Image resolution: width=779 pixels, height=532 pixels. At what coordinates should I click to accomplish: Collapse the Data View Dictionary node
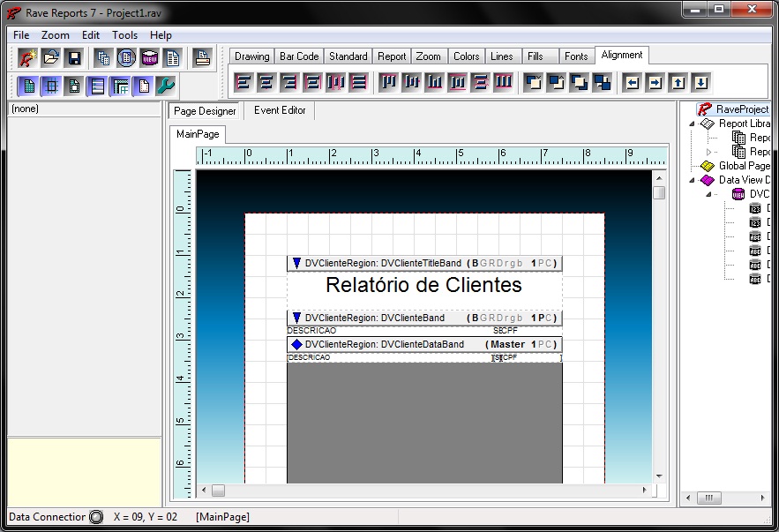coord(693,180)
